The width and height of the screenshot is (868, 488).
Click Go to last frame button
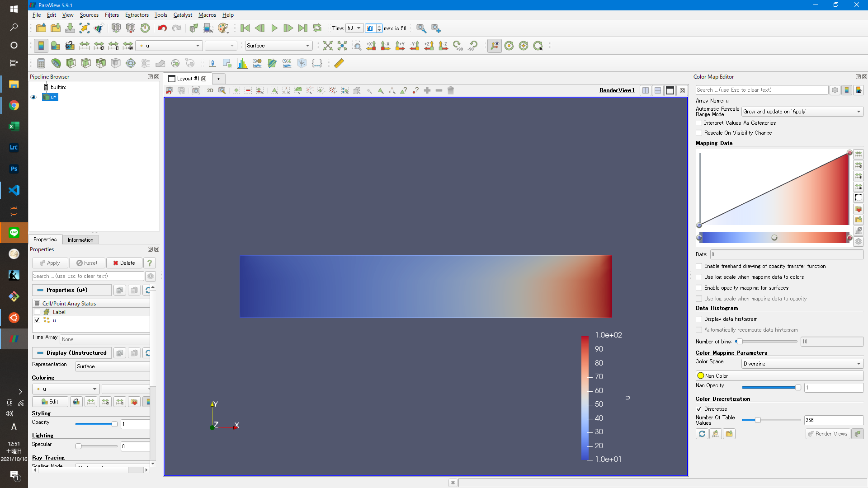coord(302,28)
